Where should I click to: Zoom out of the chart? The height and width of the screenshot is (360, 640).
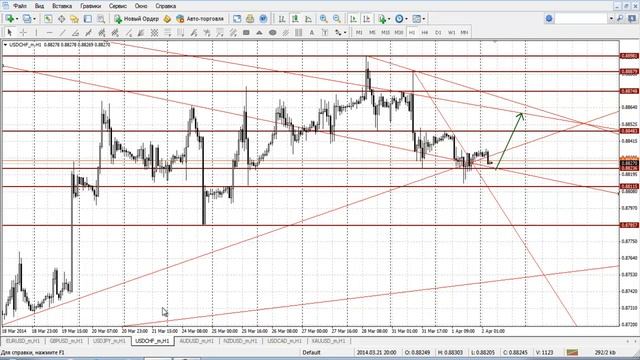click(337, 19)
